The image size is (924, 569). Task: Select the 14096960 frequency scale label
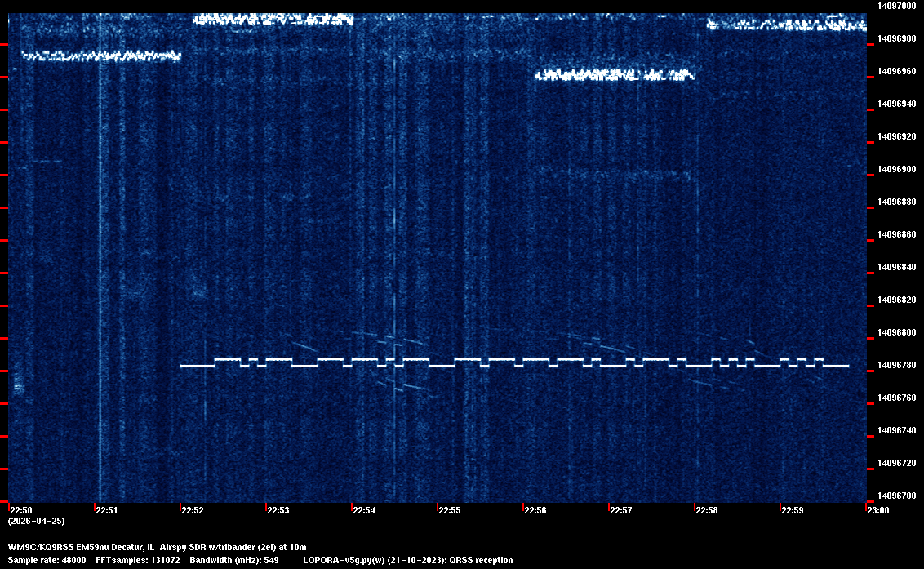pyautogui.click(x=896, y=71)
